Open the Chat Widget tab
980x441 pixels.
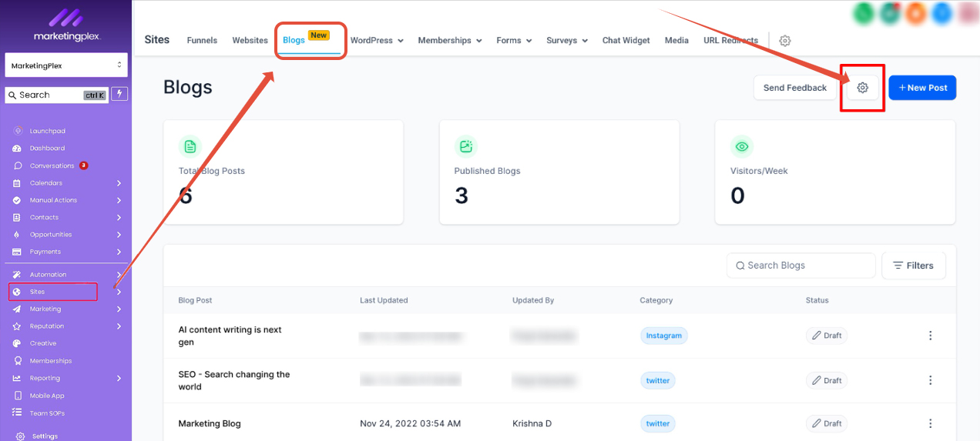[626, 40]
